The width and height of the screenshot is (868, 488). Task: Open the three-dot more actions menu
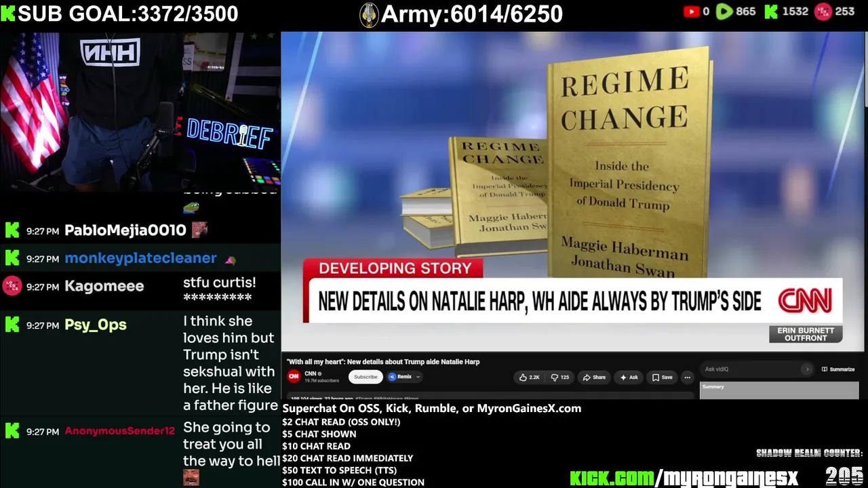coord(687,378)
